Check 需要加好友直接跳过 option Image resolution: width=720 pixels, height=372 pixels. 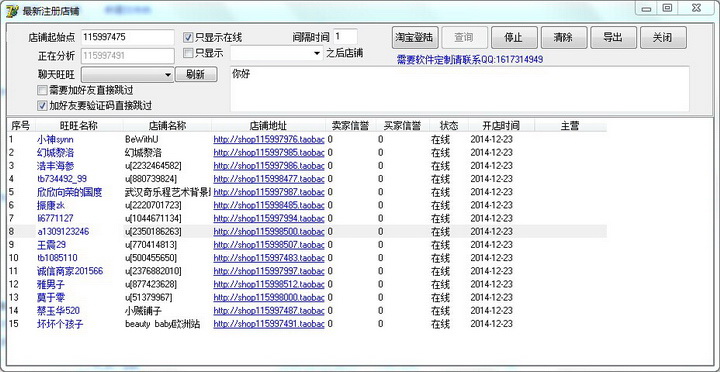[42, 90]
